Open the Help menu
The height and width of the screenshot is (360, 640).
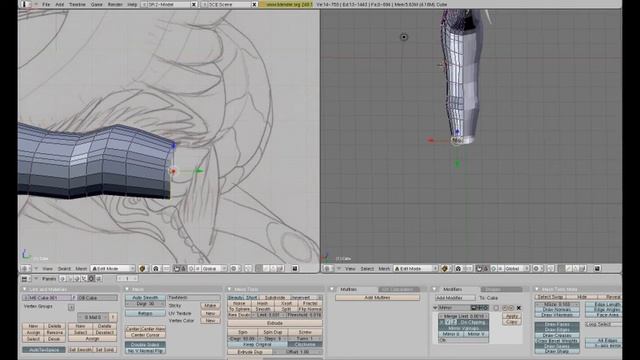(132, 4)
